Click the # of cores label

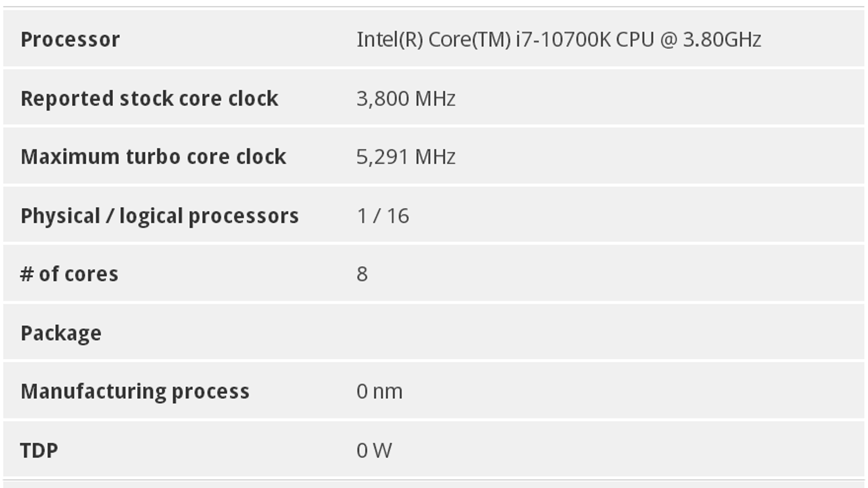click(x=69, y=274)
